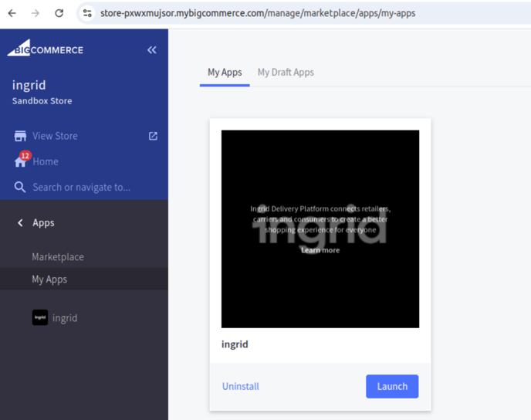Viewport: 531px width, 420px height.
Task: Reload the page with refresh icon
Action: pyautogui.click(x=59, y=13)
